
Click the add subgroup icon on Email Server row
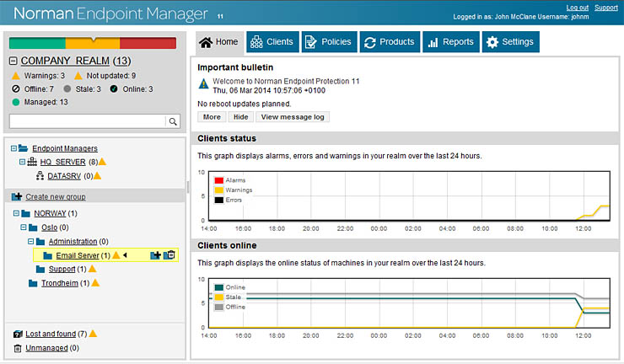click(155, 255)
